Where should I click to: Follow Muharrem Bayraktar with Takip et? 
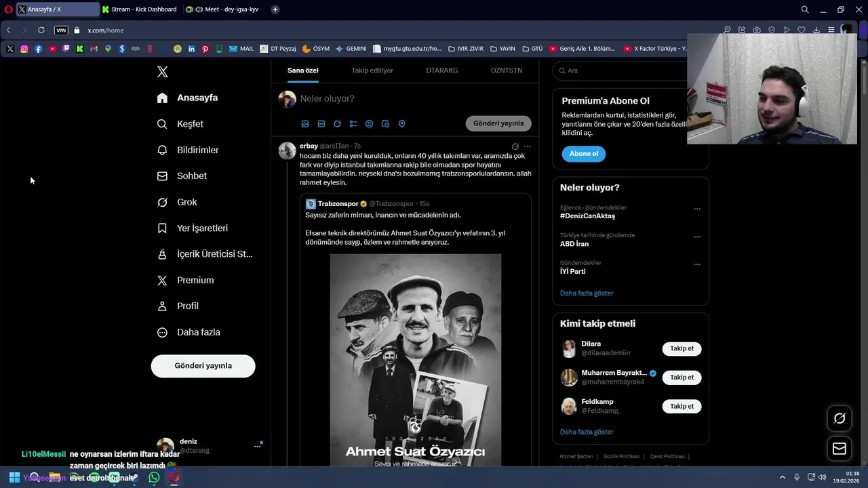(682, 378)
